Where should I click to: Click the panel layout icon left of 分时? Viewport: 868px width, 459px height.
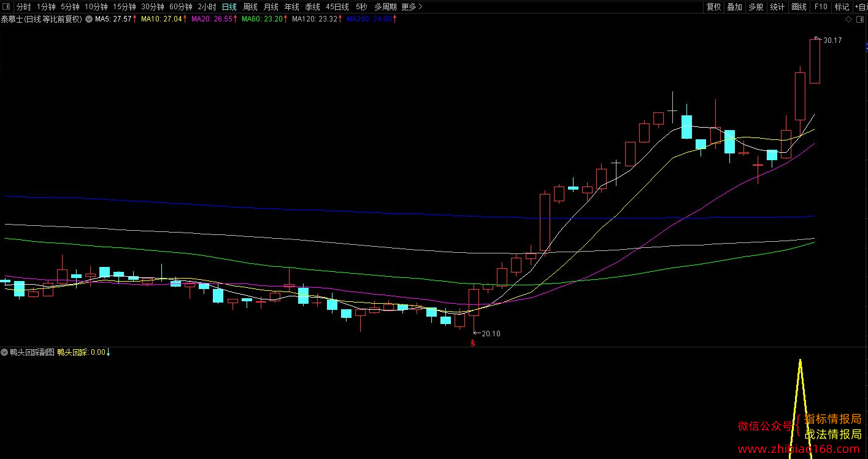coord(6,7)
